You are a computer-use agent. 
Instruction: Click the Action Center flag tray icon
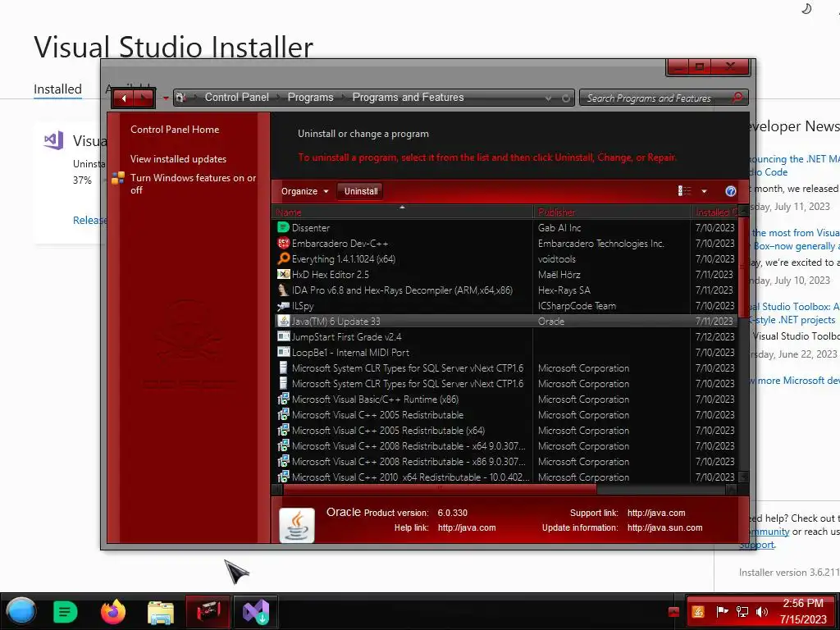pyautogui.click(x=722, y=611)
